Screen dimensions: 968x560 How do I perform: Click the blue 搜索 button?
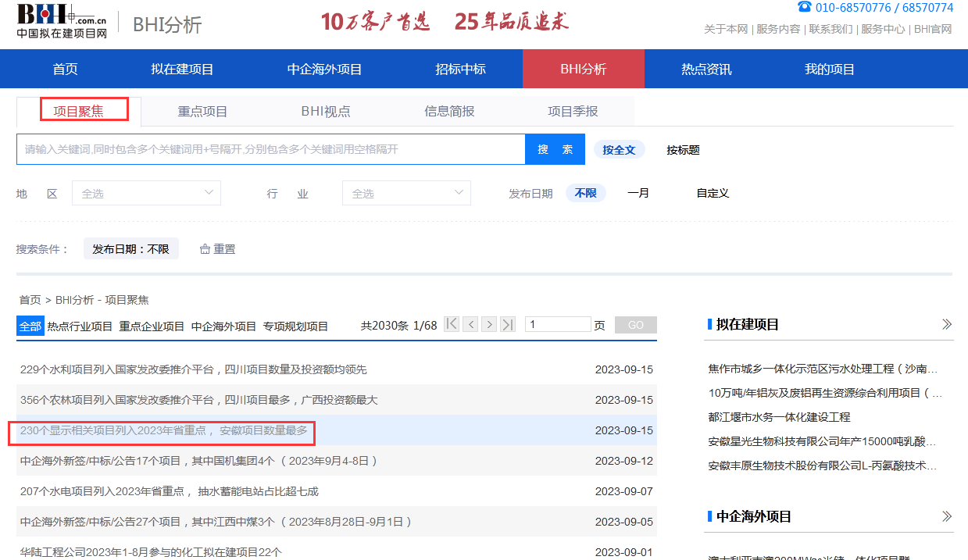tap(555, 149)
